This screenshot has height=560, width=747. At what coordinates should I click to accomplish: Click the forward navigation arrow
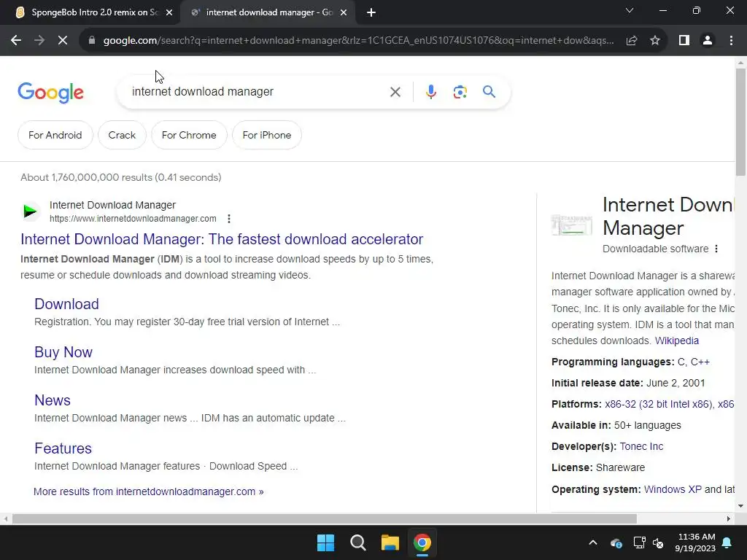pyautogui.click(x=39, y=41)
